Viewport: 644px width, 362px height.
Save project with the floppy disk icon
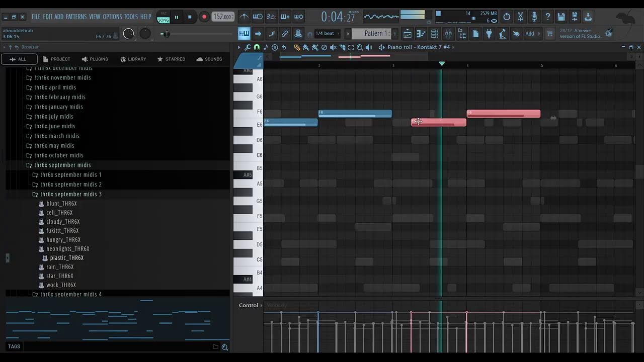pos(561,17)
